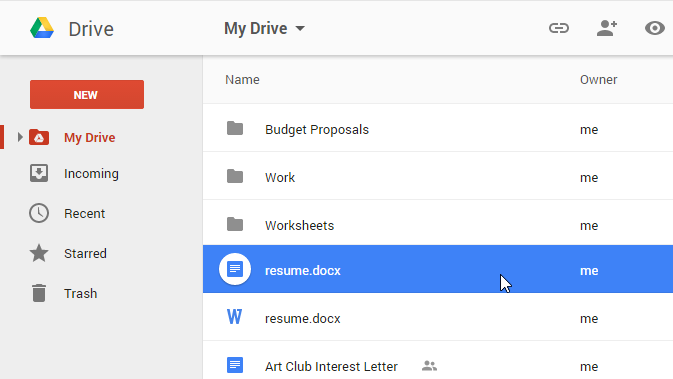Click the get shareable link icon
Viewport: 673px width, 379px height.
click(x=559, y=28)
